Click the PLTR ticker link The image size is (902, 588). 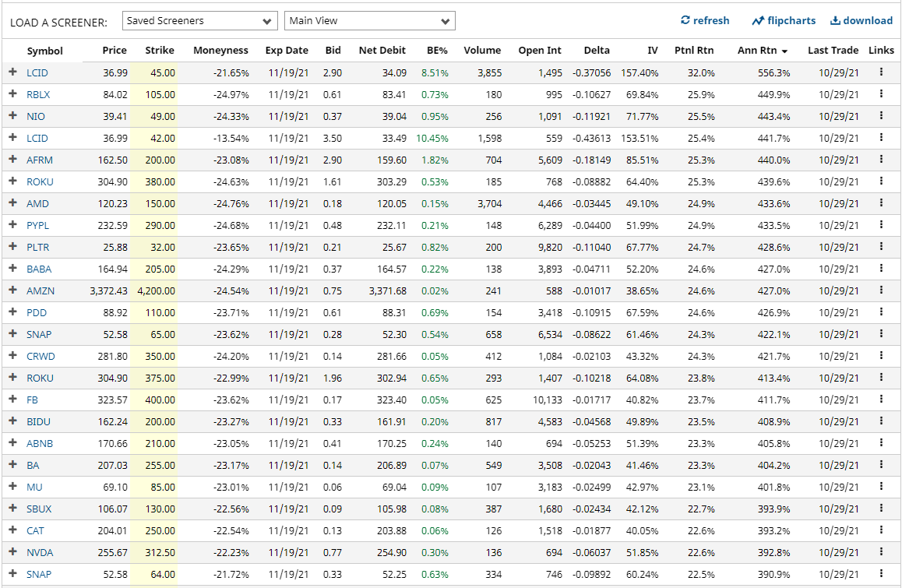tap(38, 248)
